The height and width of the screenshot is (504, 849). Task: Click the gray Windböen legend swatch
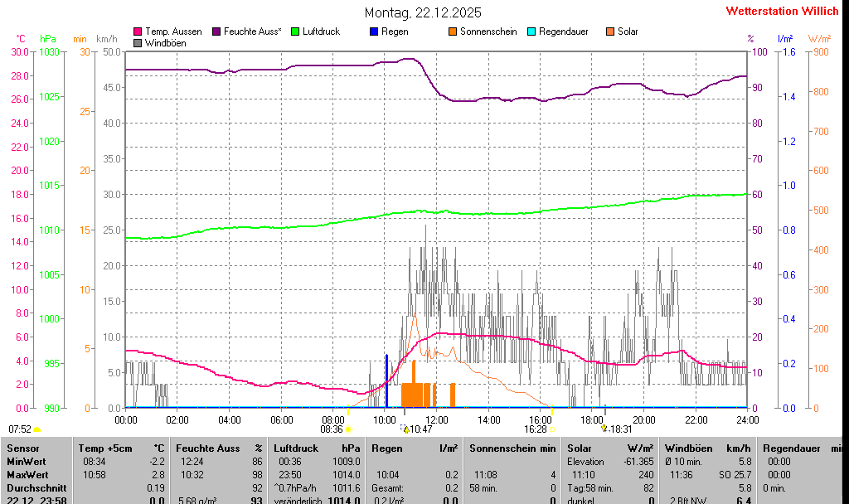(138, 43)
